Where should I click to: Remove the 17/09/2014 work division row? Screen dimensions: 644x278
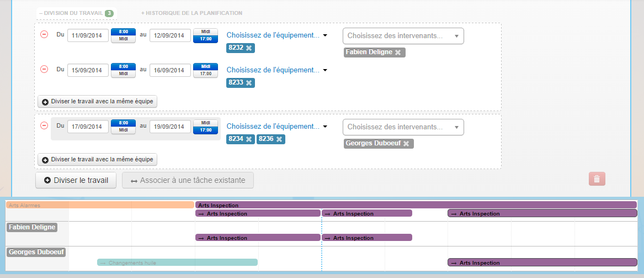pos(44,125)
